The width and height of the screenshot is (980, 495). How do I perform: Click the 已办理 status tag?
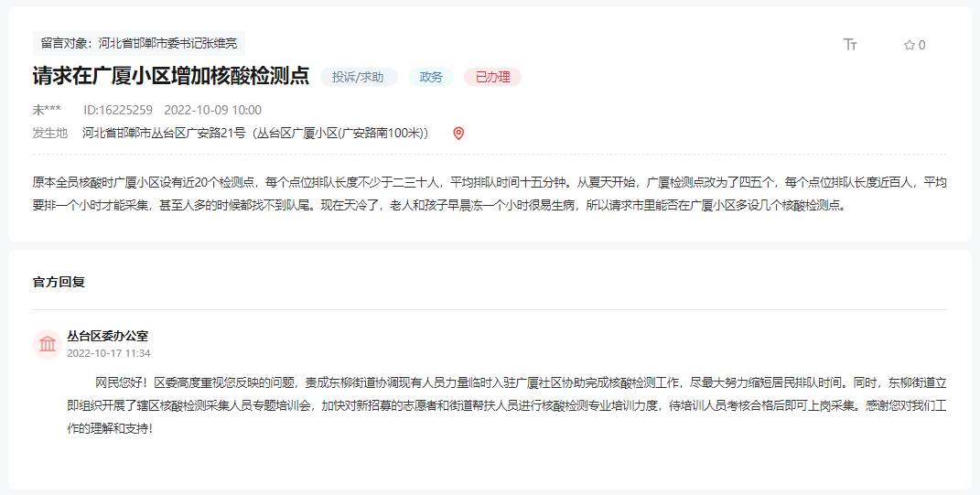[x=492, y=77]
